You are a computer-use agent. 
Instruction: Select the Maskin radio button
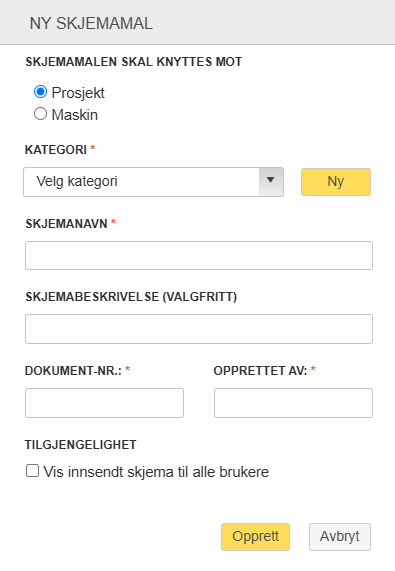point(40,114)
